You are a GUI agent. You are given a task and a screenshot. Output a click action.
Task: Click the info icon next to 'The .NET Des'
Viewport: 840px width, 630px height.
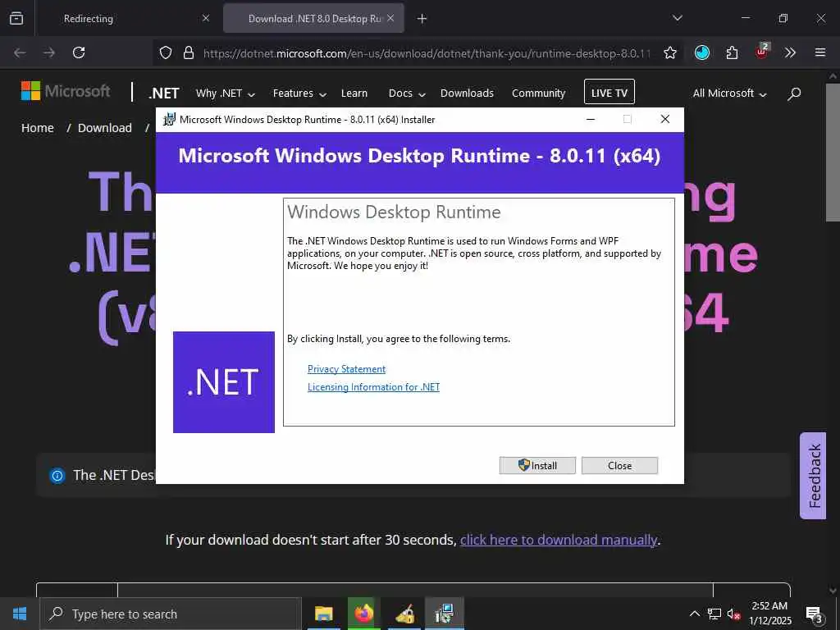[x=57, y=475]
